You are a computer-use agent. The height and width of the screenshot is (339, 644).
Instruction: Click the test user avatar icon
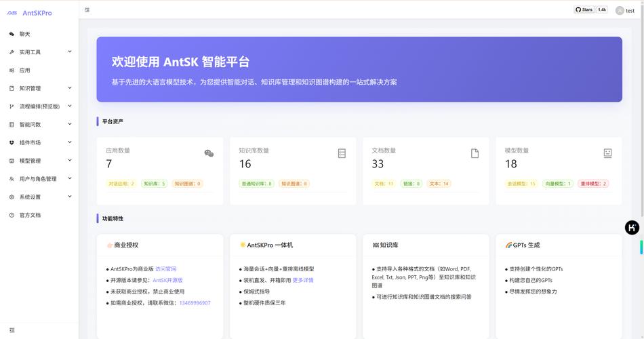pos(619,10)
